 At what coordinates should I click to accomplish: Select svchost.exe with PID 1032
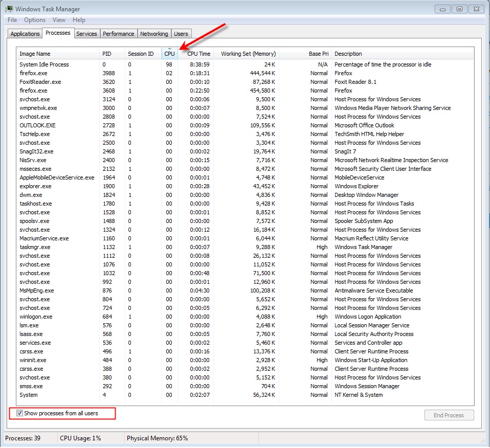pos(246,274)
